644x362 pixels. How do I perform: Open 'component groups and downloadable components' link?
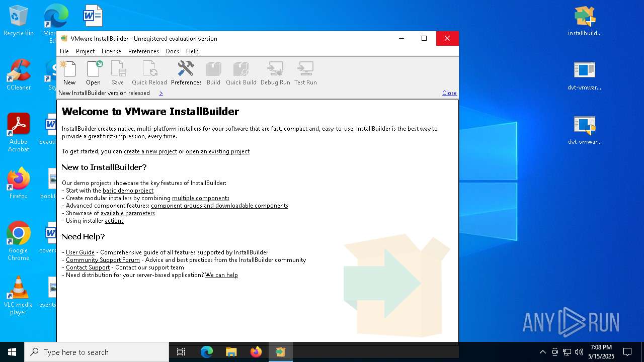(x=219, y=206)
